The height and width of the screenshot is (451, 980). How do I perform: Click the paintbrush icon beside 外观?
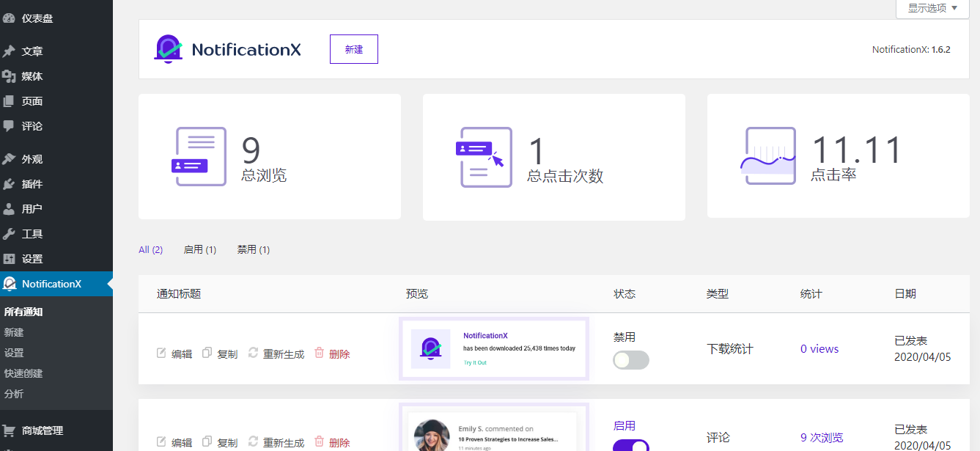(9, 159)
